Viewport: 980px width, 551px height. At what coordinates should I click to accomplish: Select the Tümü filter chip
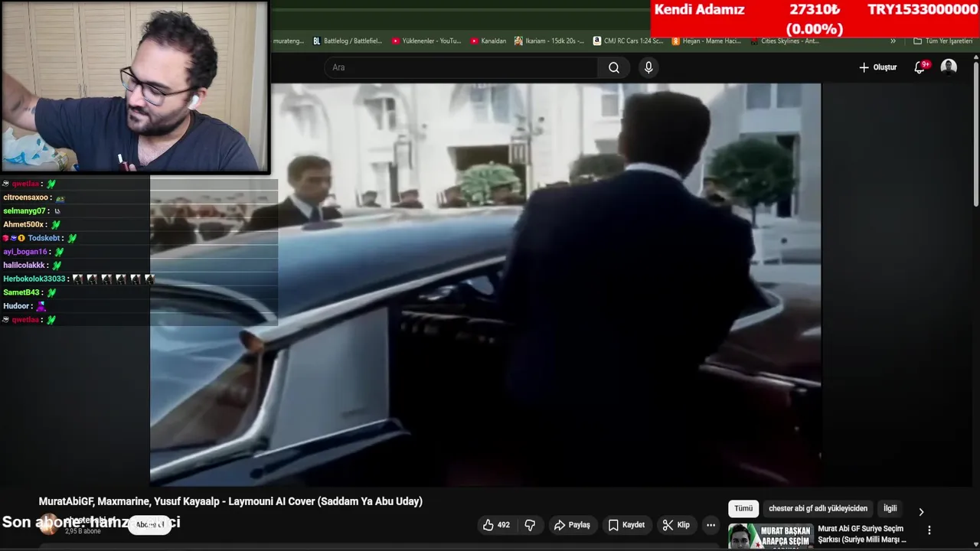[743, 508]
